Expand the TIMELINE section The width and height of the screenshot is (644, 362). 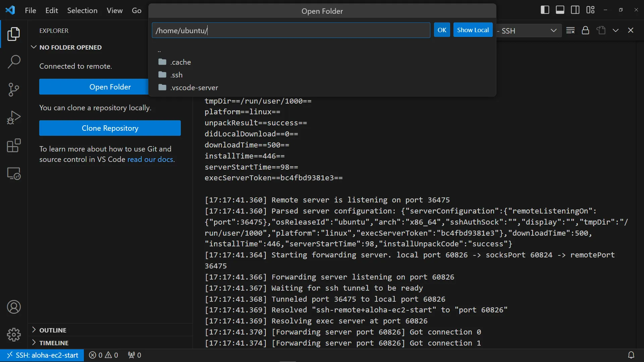click(54, 343)
